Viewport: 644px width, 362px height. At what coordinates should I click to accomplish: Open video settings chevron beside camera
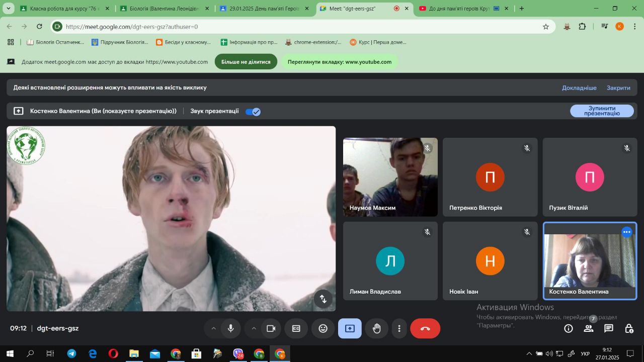pyautogui.click(x=254, y=328)
